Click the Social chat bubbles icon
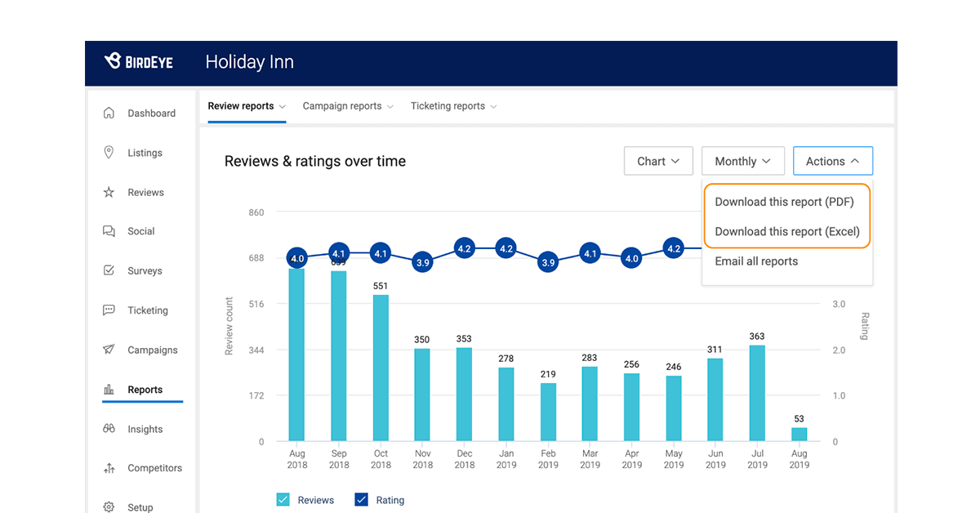The height and width of the screenshot is (513, 980). tap(109, 231)
